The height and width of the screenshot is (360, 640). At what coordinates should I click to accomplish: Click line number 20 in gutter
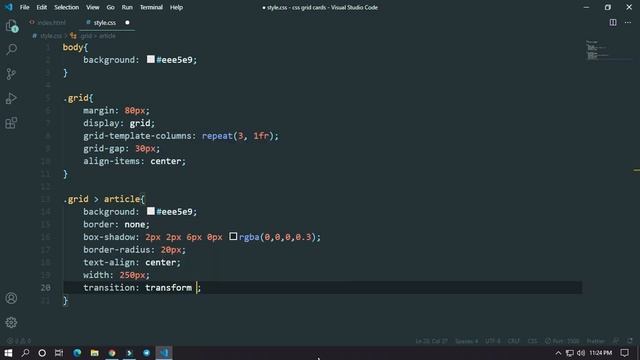[46, 288]
